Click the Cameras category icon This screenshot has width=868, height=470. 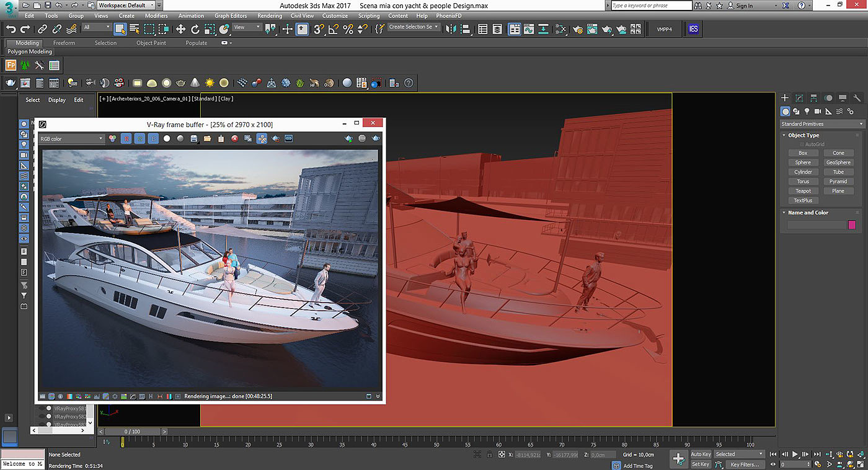(818, 112)
